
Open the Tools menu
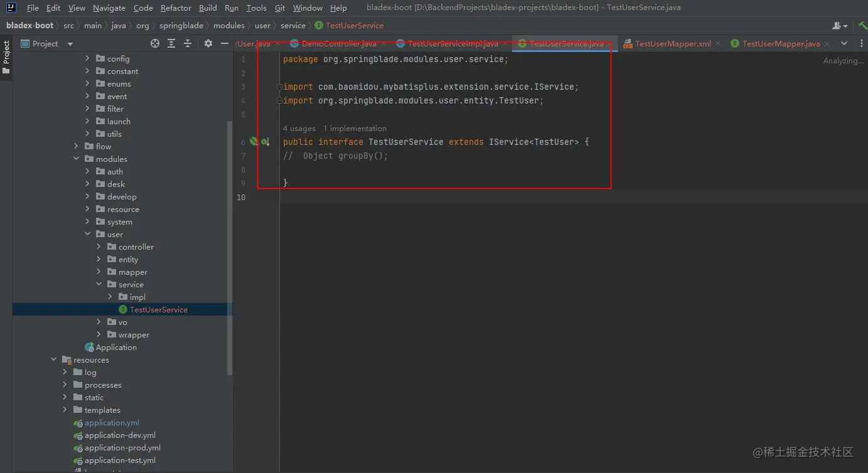(x=256, y=8)
